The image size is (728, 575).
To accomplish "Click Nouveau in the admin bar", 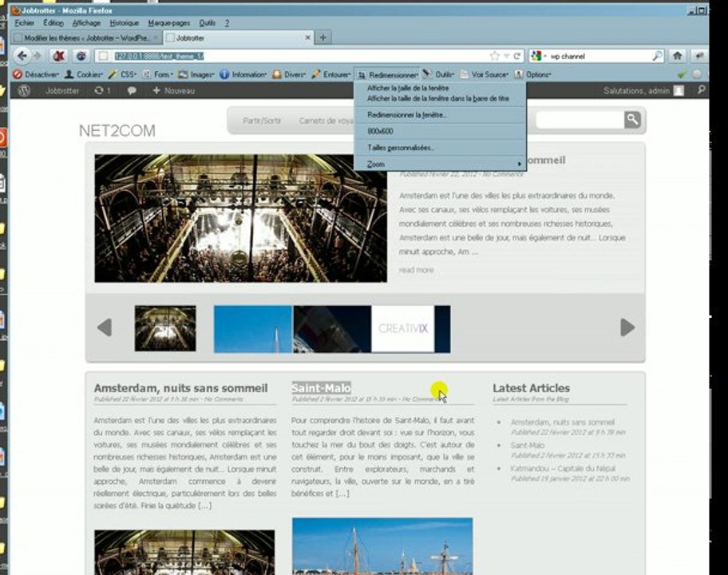I will point(173,90).
